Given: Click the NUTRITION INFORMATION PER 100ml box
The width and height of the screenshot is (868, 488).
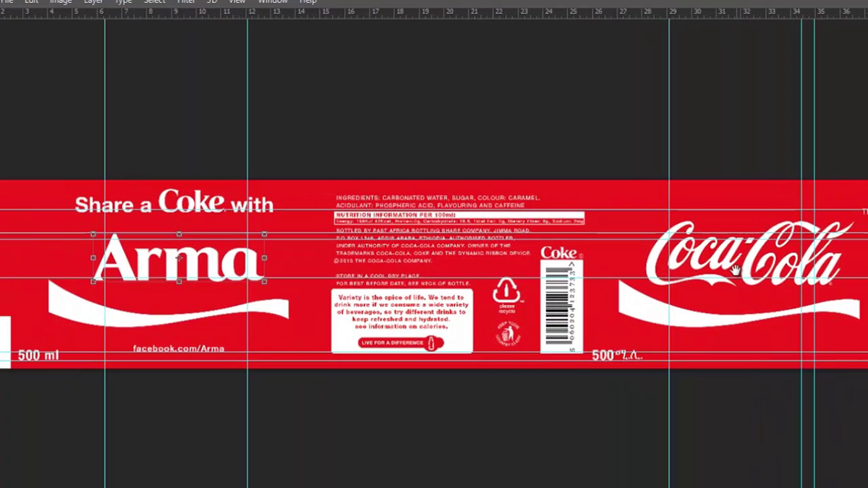Looking at the screenshot, I should [x=459, y=218].
